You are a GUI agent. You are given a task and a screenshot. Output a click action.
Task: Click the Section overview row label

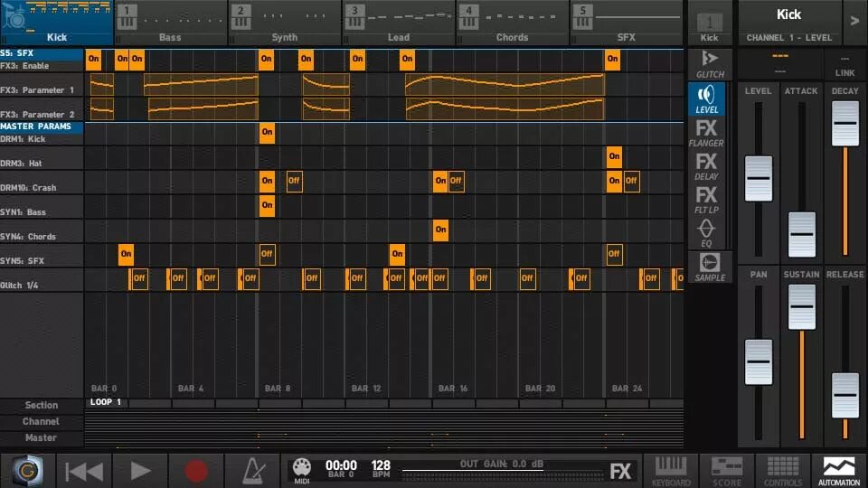pyautogui.click(x=42, y=405)
